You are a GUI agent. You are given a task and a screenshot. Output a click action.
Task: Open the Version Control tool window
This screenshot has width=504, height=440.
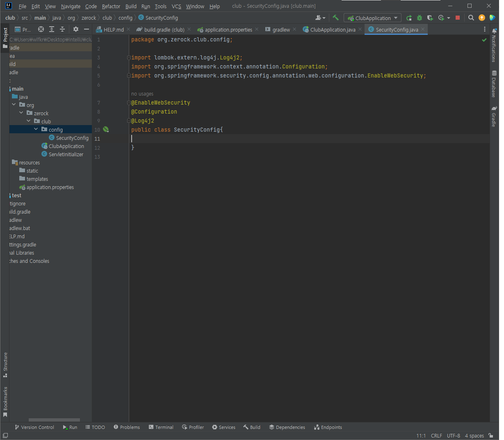34,427
